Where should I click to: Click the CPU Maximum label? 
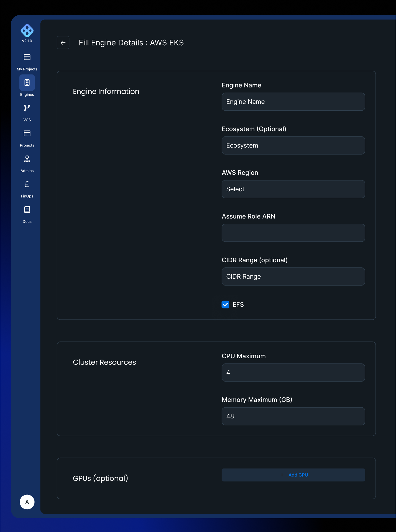click(244, 356)
